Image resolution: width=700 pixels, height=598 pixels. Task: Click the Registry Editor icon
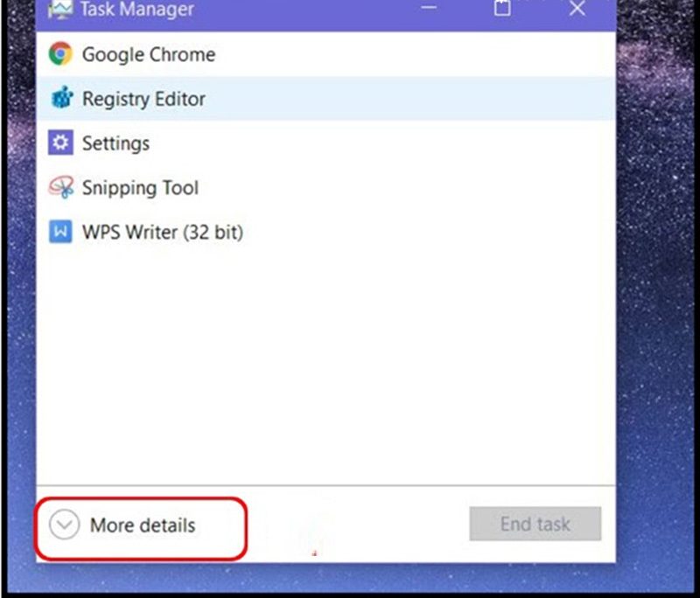pyautogui.click(x=61, y=98)
